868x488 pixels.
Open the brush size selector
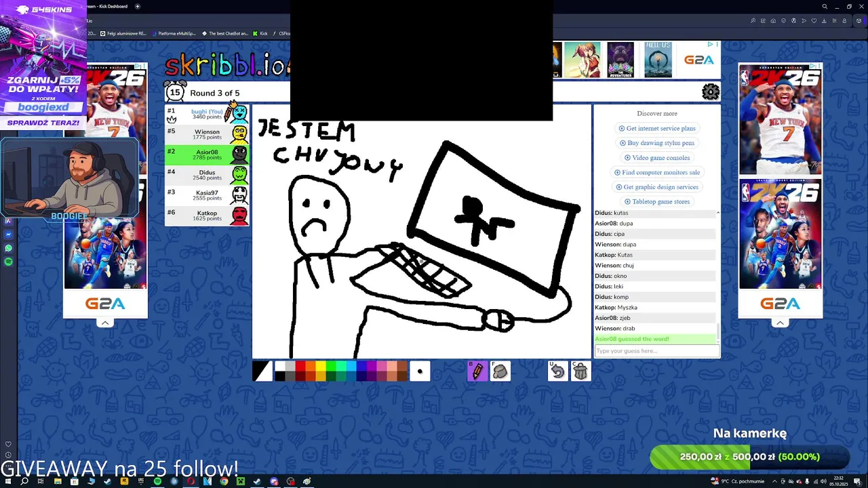420,371
